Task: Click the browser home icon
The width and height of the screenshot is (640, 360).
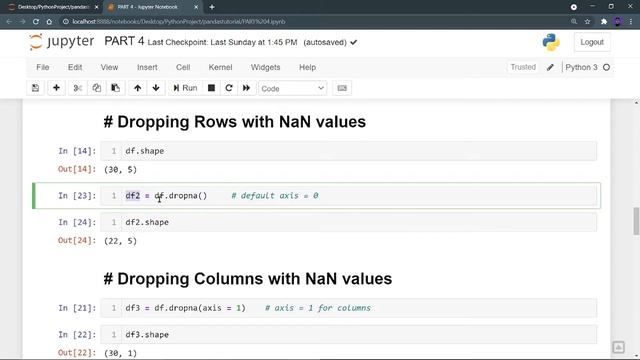Action: (x=49, y=22)
